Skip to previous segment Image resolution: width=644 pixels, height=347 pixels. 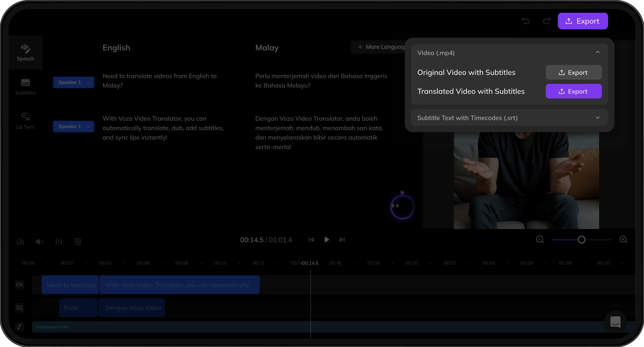(x=311, y=240)
